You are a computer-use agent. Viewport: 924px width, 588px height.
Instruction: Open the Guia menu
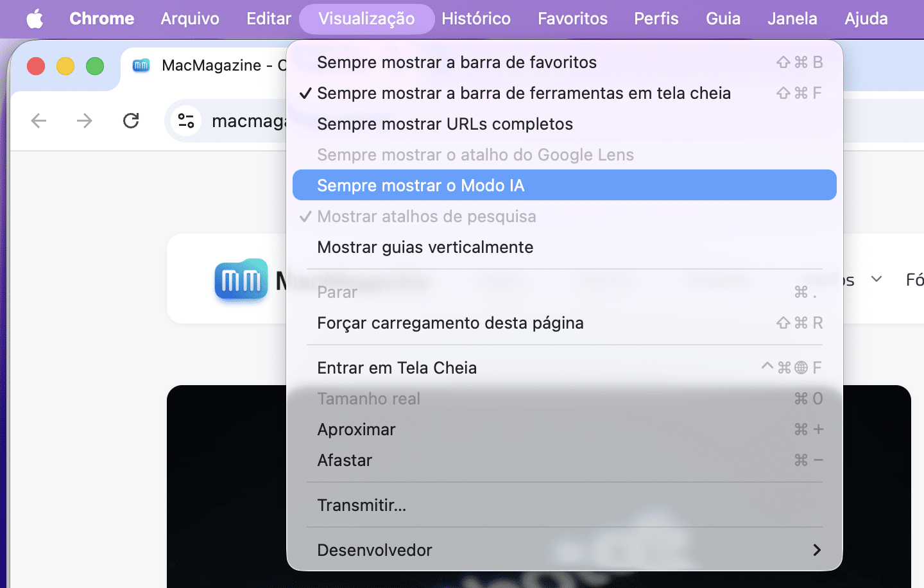(x=723, y=19)
